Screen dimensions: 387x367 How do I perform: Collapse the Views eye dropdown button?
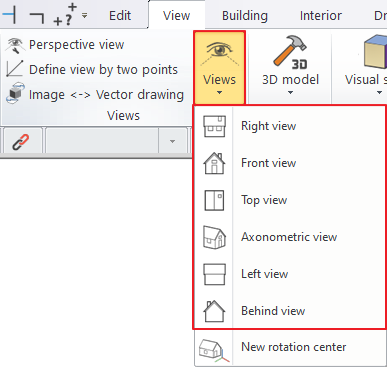220,68
